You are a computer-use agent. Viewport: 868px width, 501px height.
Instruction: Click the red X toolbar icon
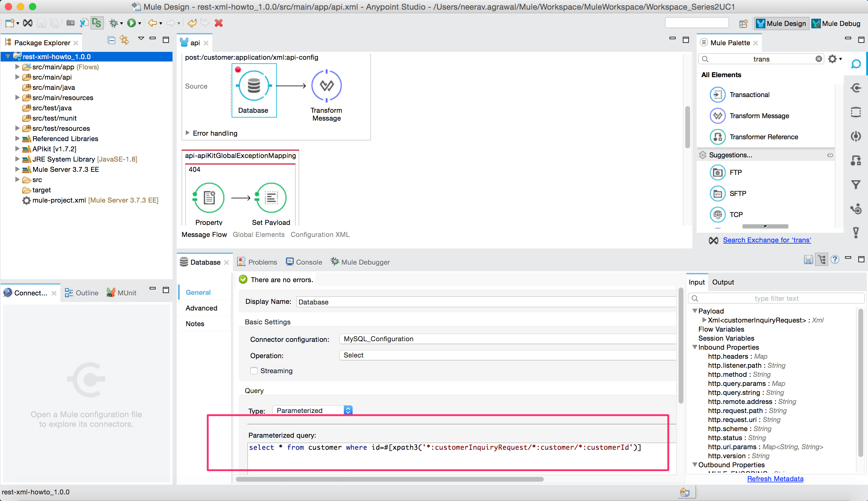(x=219, y=23)
